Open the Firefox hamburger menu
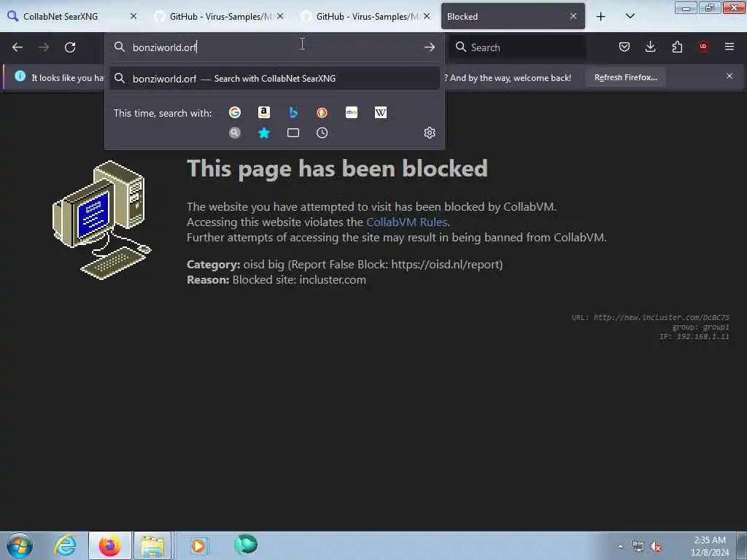This screenshot has width=747, height=560. pyautogui.click(x=729, y=47)
